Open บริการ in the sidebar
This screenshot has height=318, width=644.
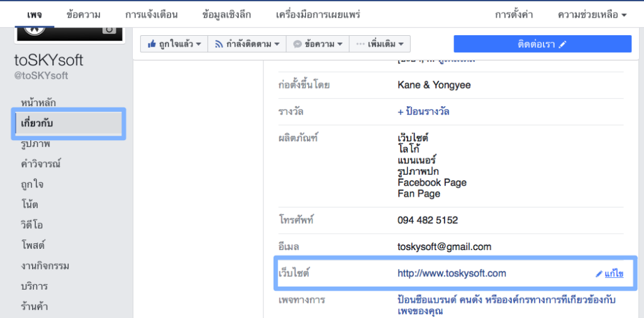[x=34, y=285]
